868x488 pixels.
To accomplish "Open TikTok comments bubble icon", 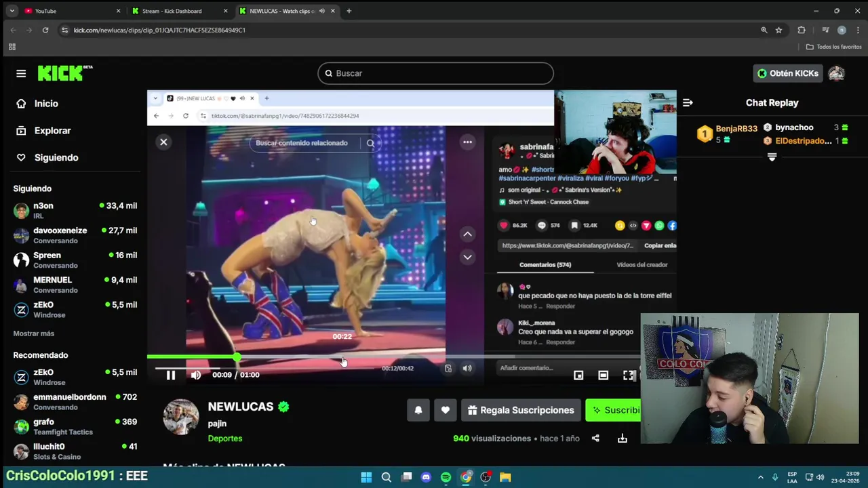I will click(542, 225).
